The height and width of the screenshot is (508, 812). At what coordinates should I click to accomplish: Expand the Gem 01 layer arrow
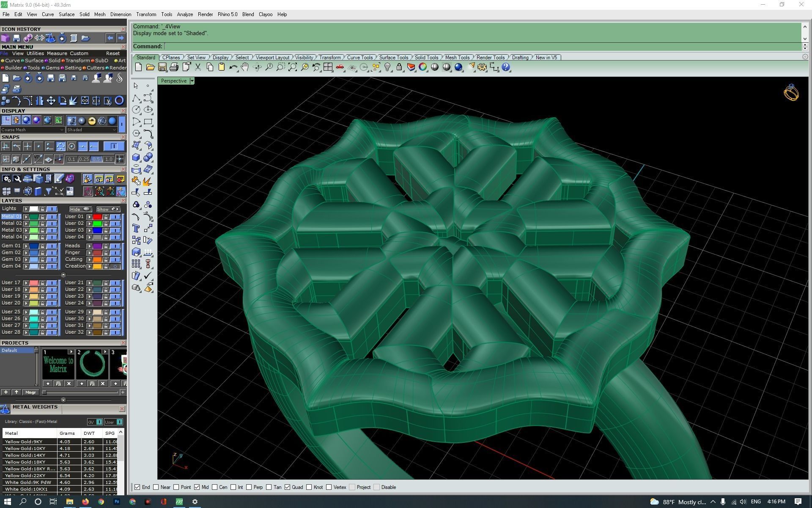[26, 246]
